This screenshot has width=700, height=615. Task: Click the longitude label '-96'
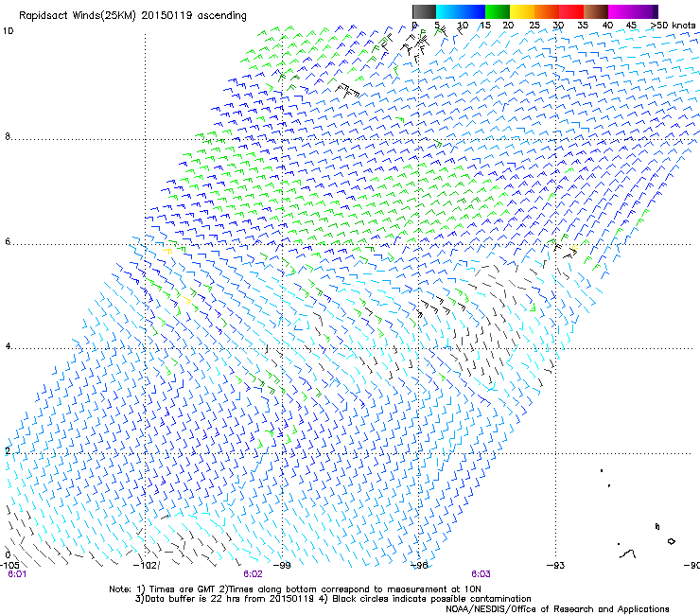419,566
